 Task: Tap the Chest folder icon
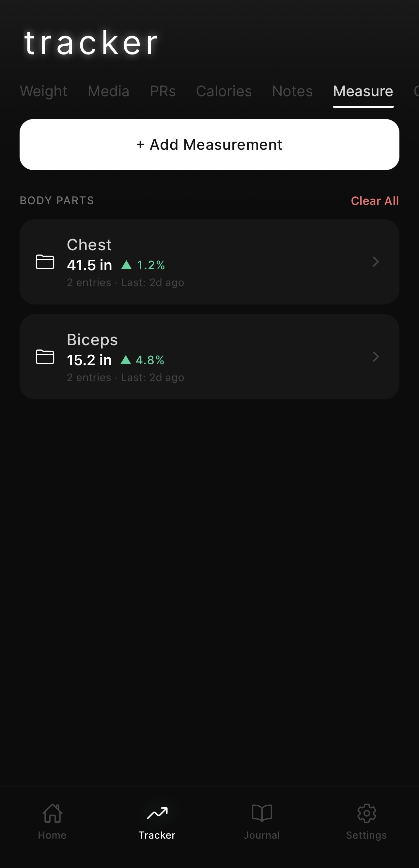coord(45,262)
